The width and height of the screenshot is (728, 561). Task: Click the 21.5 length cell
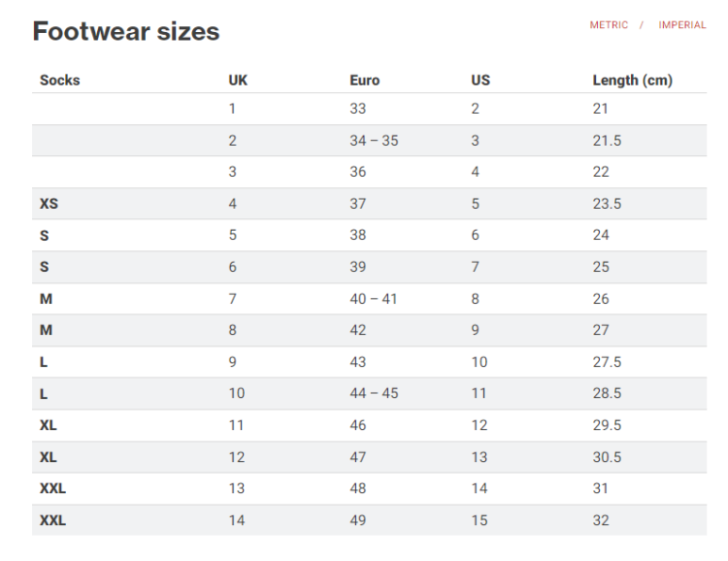click(607, 141)
